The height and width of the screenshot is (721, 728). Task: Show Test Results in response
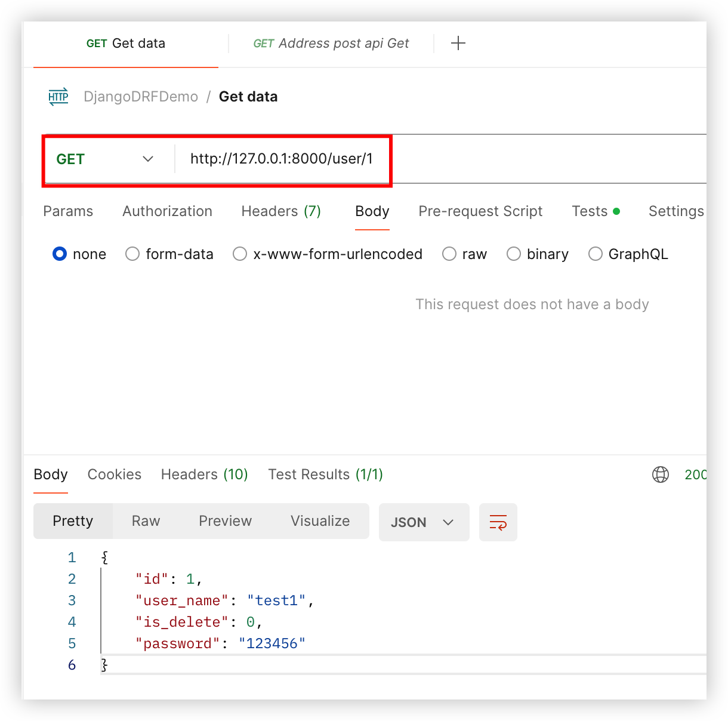click(x=325, y=474)
